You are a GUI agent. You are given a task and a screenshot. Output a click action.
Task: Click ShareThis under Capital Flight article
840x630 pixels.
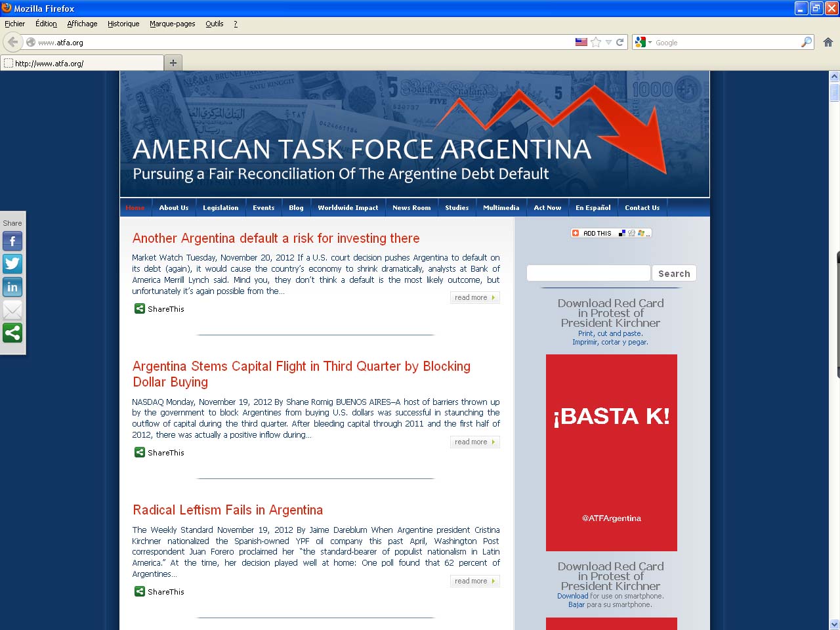(159, 452)
